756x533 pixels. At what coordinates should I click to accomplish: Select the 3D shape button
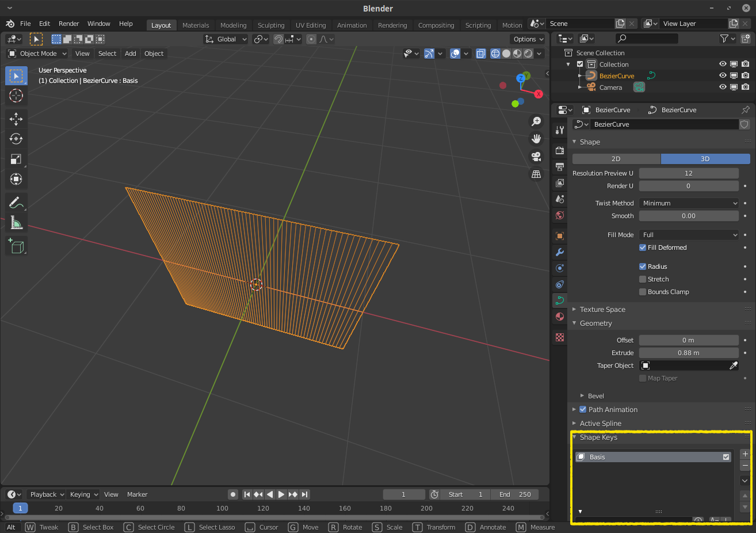tap(705, 159)
